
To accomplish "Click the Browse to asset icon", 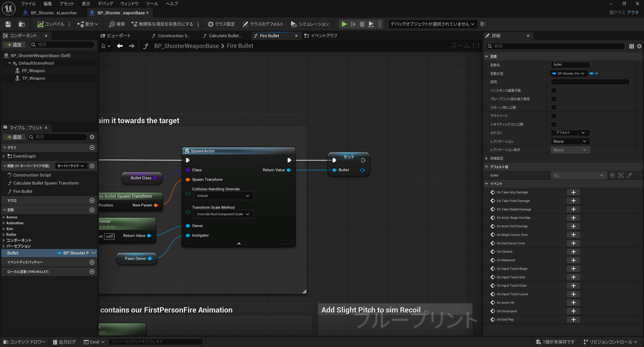I will pyautogui.click(x=22, y=24).
